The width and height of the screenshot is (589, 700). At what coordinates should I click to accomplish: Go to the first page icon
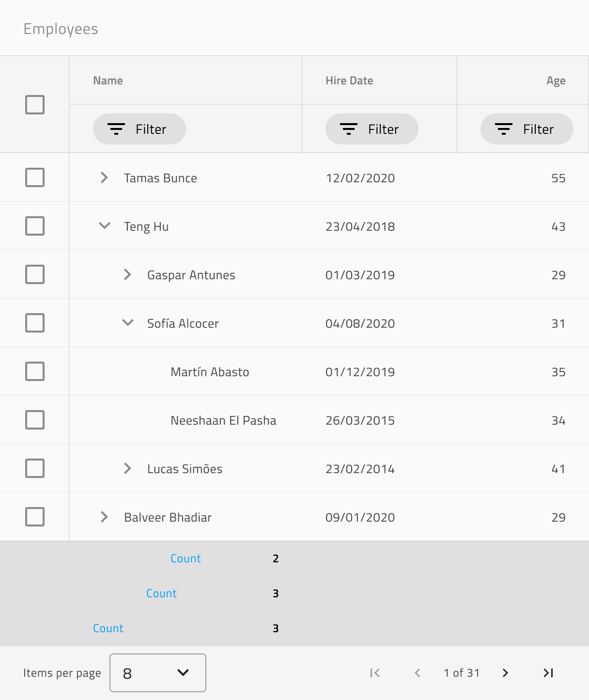point(375,673)
